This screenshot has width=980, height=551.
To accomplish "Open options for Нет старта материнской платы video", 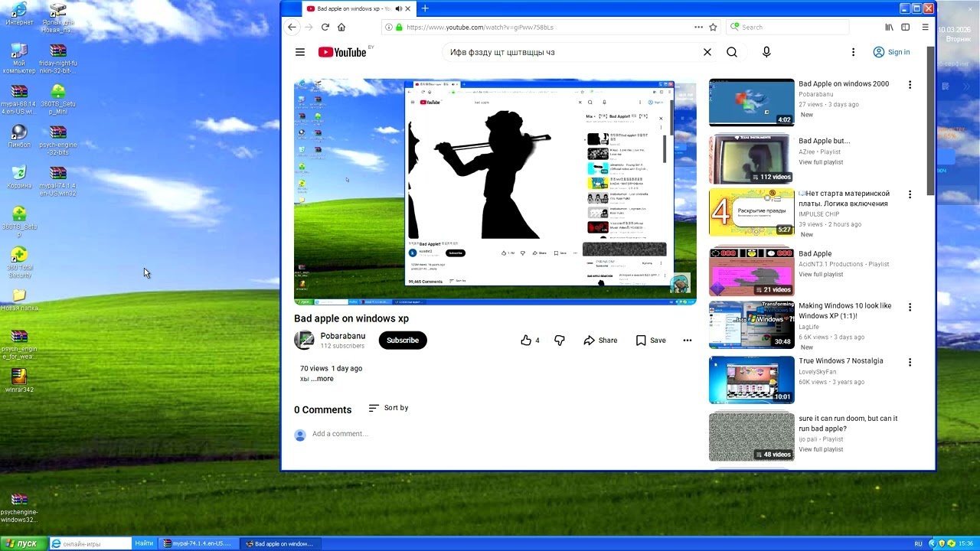I will tap(910, 194).
